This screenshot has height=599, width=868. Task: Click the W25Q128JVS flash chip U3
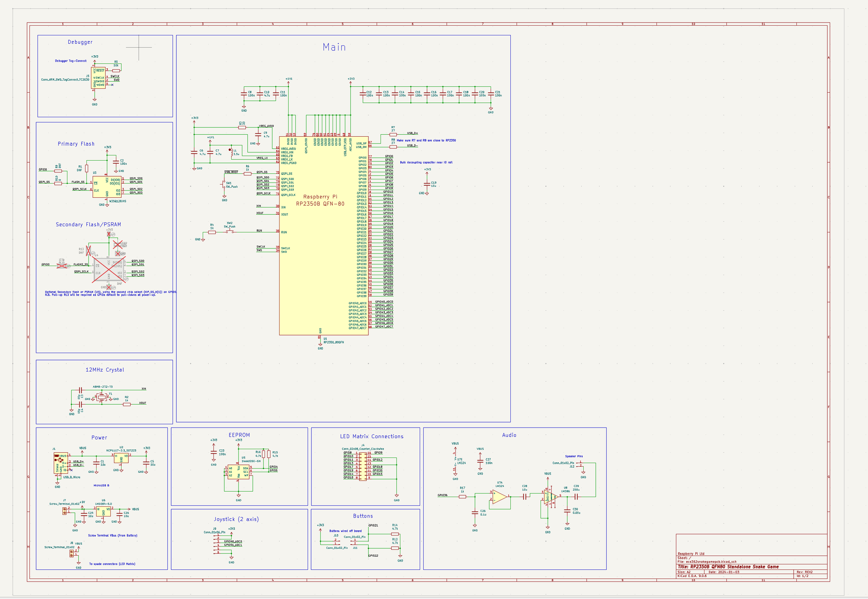107,187
